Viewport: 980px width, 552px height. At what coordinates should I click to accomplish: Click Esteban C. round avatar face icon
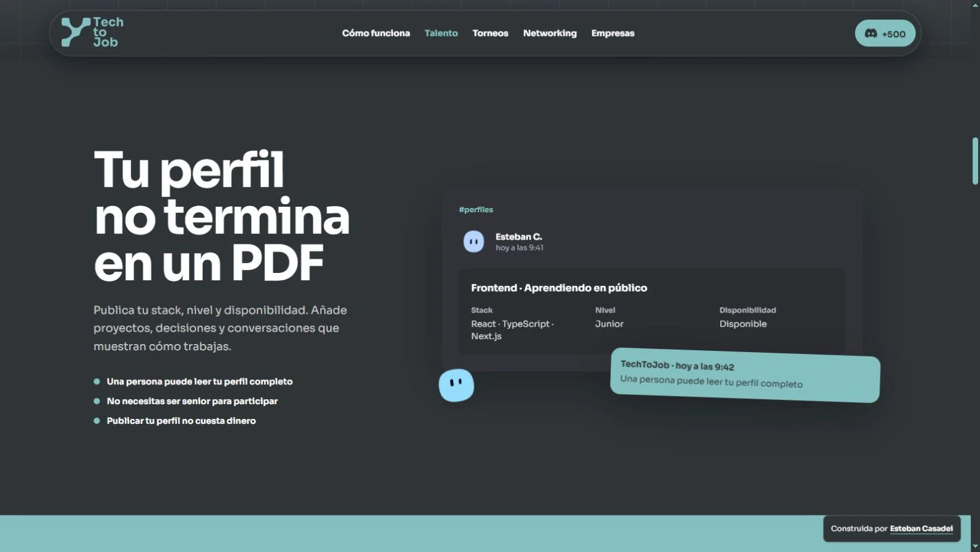tap(474, 241)
